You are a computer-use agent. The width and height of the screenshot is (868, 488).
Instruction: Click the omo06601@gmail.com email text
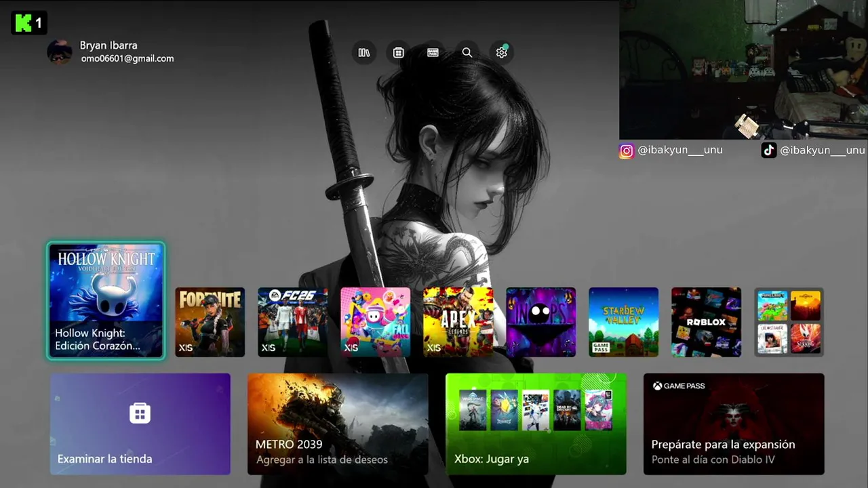tap(127, 58)
